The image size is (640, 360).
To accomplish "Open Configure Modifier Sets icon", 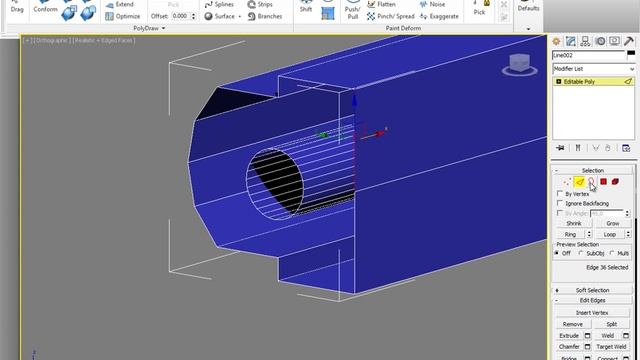I will 626,148.
